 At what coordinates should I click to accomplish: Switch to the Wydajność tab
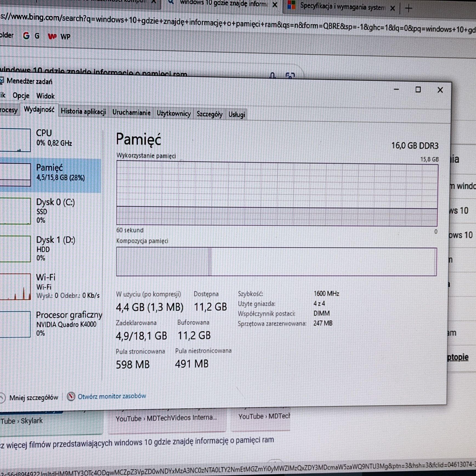point(39,110)
